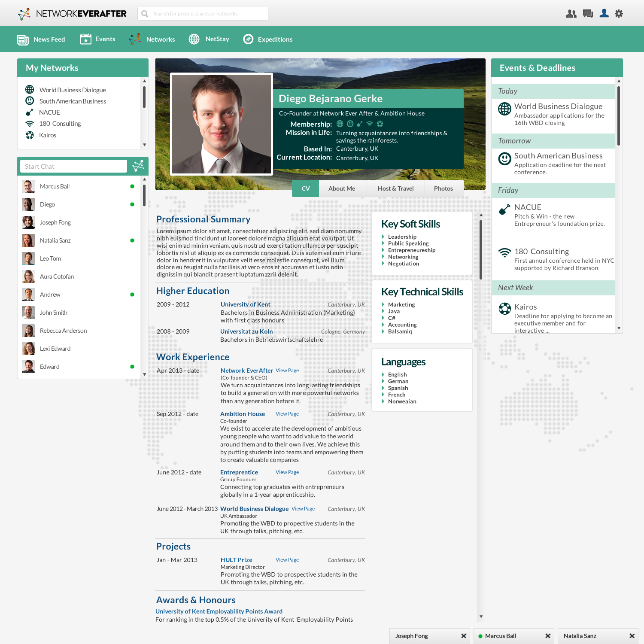Click Leo Tom's avatar in contacts
This screenshot has width=644, height=644.
(28, 258)
